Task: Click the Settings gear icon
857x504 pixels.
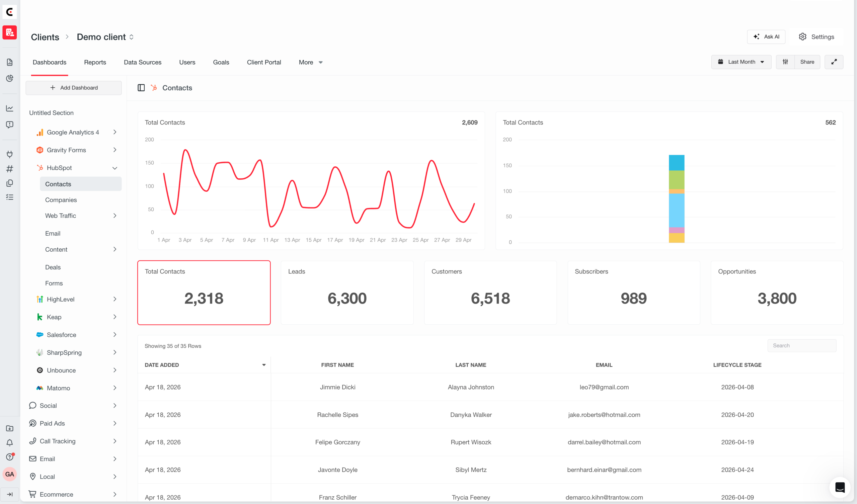Action: click(x=802, y=37)
